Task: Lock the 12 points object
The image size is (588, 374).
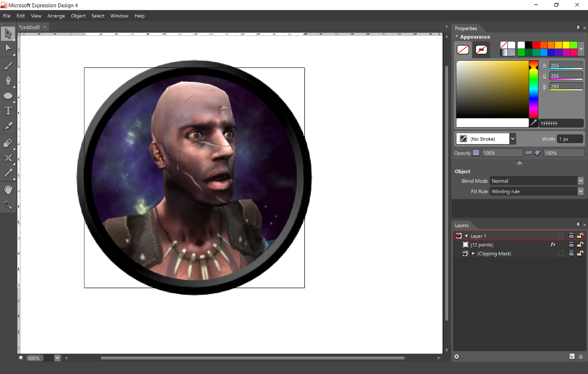Action: pos(580,244)
